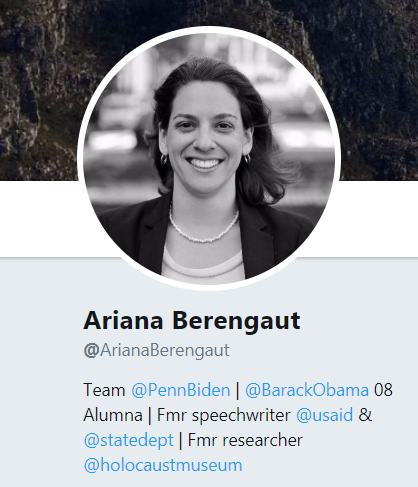Visit the @BarackObama profile link

point(307,390)
